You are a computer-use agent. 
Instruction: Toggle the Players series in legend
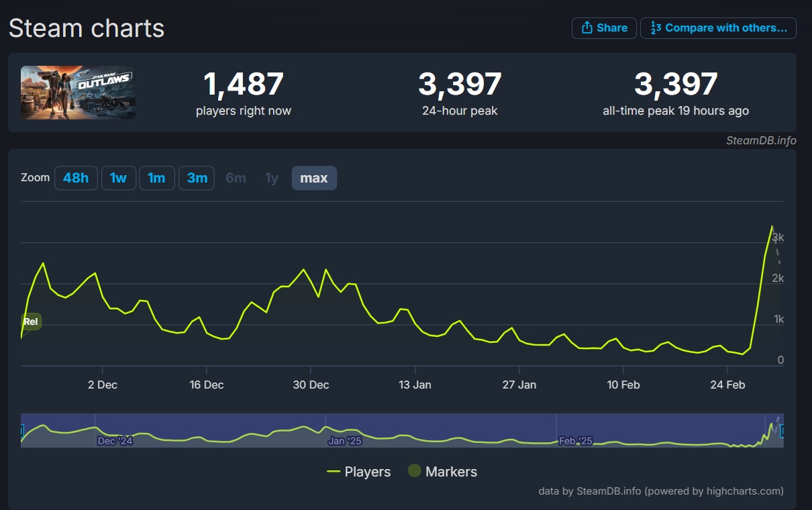coord(358,472)
